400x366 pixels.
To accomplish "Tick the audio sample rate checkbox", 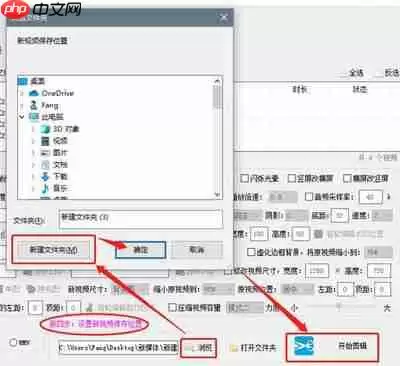I will point(309,197).
